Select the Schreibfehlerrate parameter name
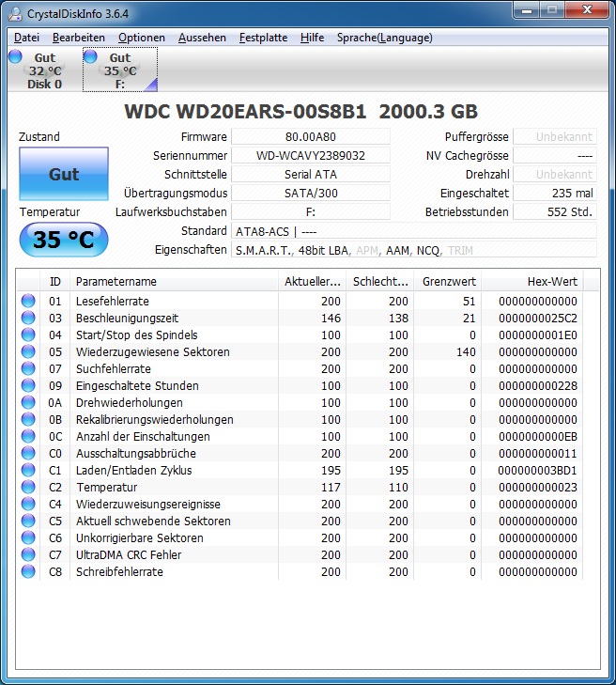The width and height of the screenshot is (616, 685). 119,572
